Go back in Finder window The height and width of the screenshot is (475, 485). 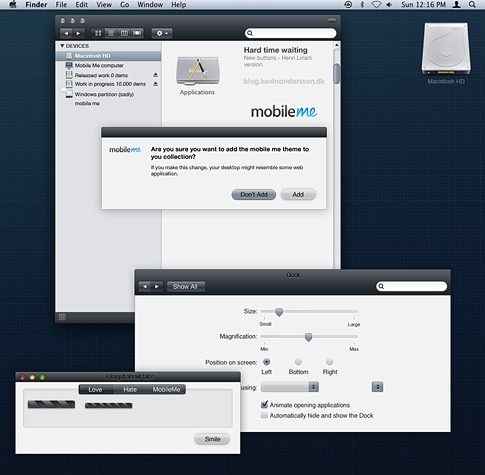66,33
